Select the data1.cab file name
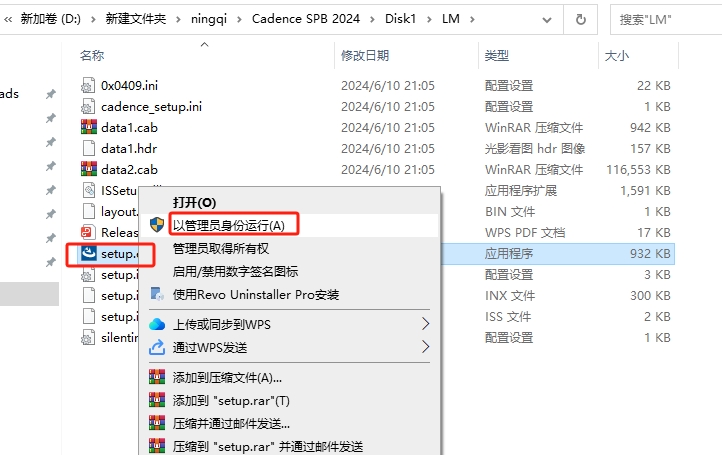 (x=129, y=128)
